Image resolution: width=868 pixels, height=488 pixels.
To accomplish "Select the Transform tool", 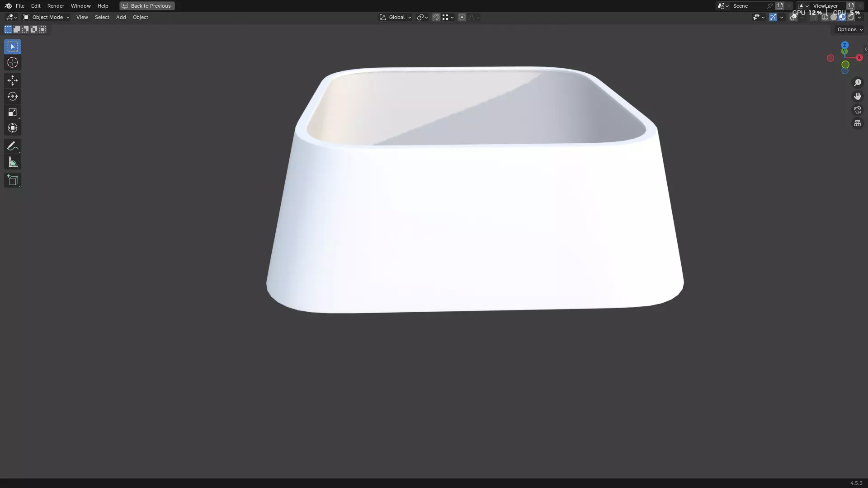I will point(13,128).
